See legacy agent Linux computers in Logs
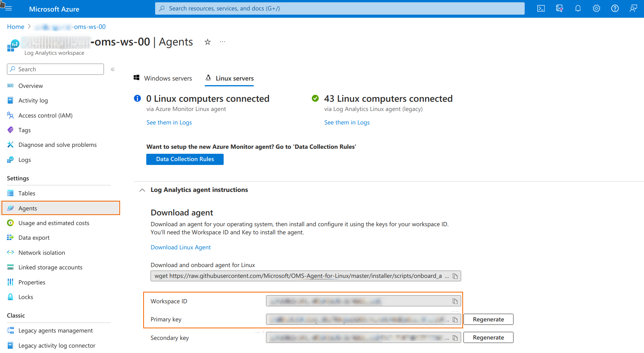Viewport: 644px width, 353px height. pyautogui.click(x=347, y=123)
